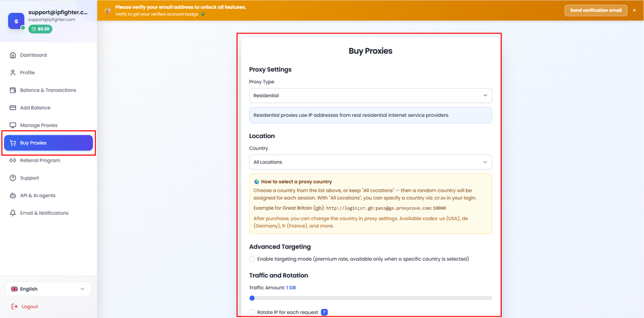The image size is (644, 318).
Task: Click the Buy Proxies cart icon
Action: click(x=12, y=143)
